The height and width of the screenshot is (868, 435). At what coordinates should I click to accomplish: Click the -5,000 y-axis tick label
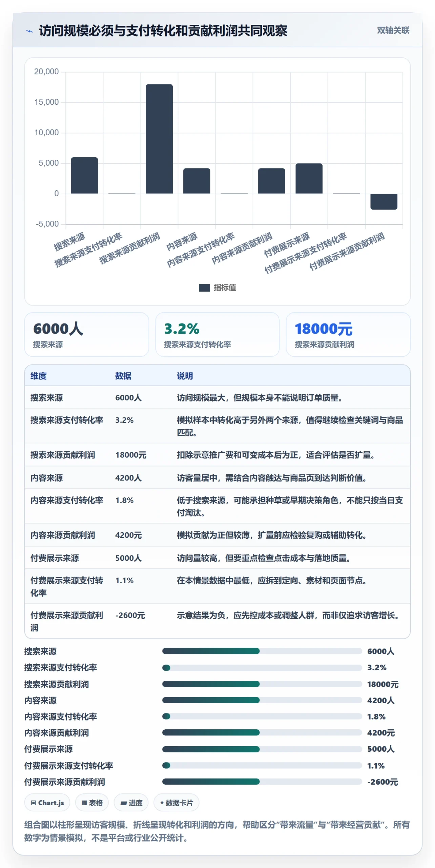(x=47, y=224)
